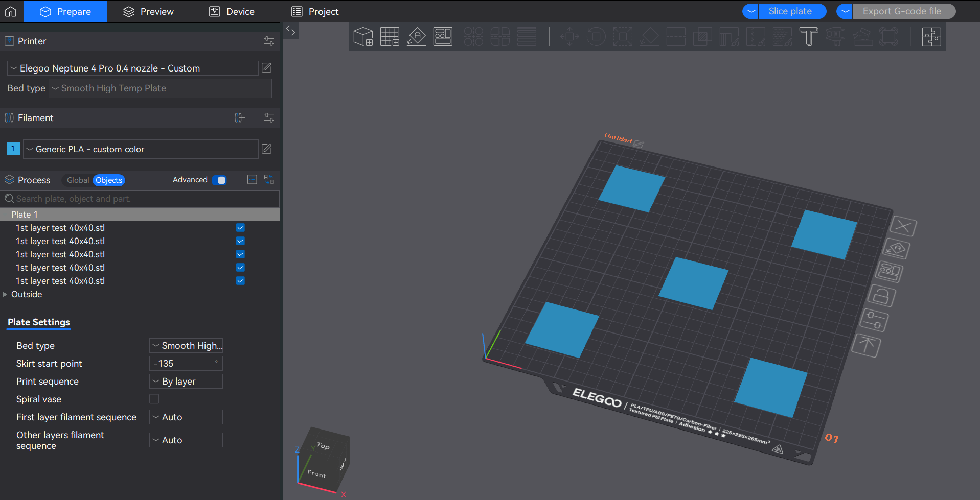Open plate settings icon beside the plate
Viewport: 980px width, 500px height.
tap(874, 320)
